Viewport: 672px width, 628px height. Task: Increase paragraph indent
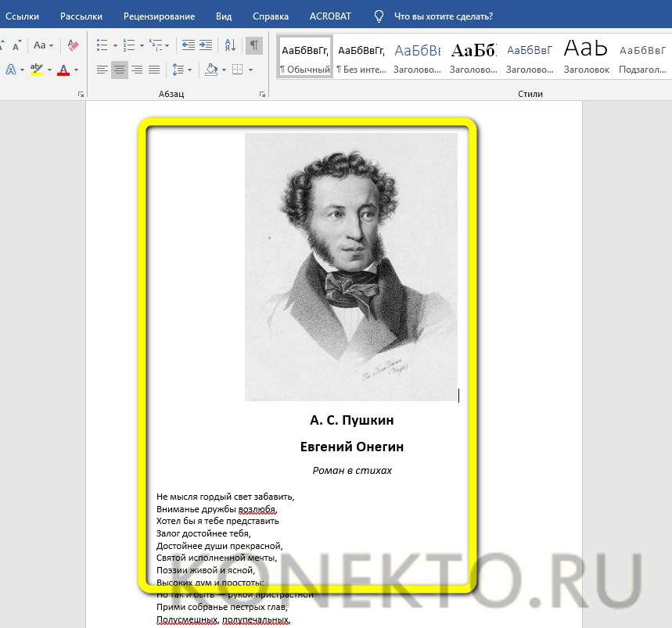pos(206,45)
